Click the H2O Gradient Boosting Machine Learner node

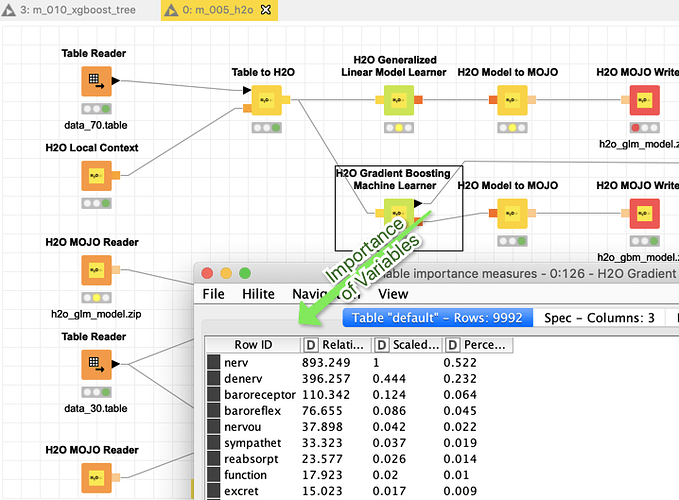397,211
